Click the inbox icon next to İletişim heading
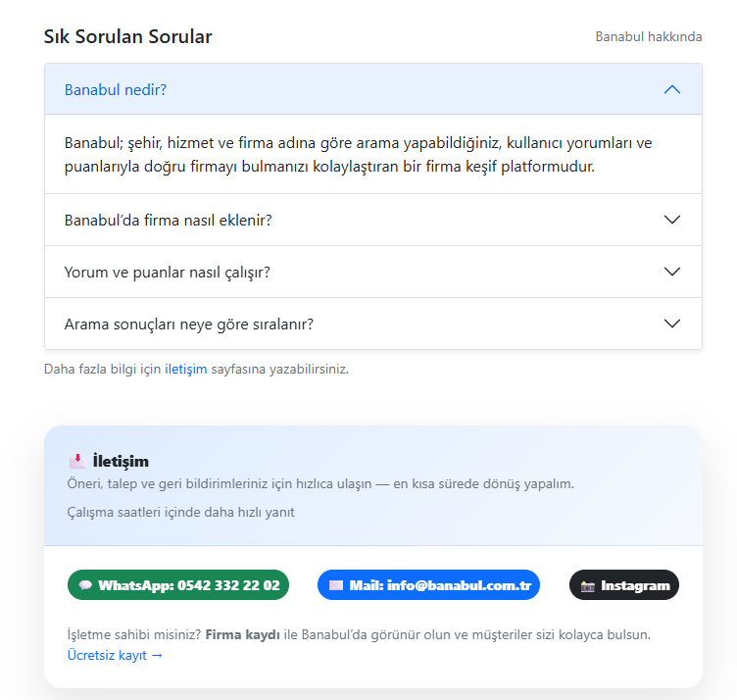The image size is (737, 700). [x=77, y=461]
